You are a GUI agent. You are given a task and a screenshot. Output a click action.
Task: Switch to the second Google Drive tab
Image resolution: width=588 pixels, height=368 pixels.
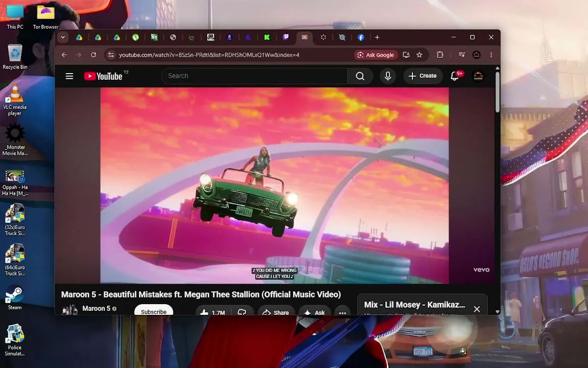[x=98, y=37]
